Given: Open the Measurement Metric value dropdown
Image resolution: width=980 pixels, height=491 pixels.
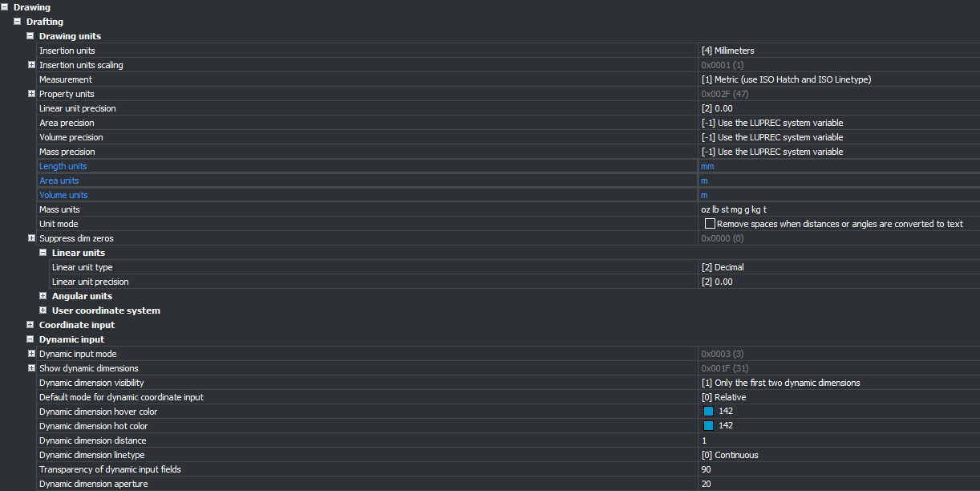Looking at the screenshot, I should click(834, 79).
